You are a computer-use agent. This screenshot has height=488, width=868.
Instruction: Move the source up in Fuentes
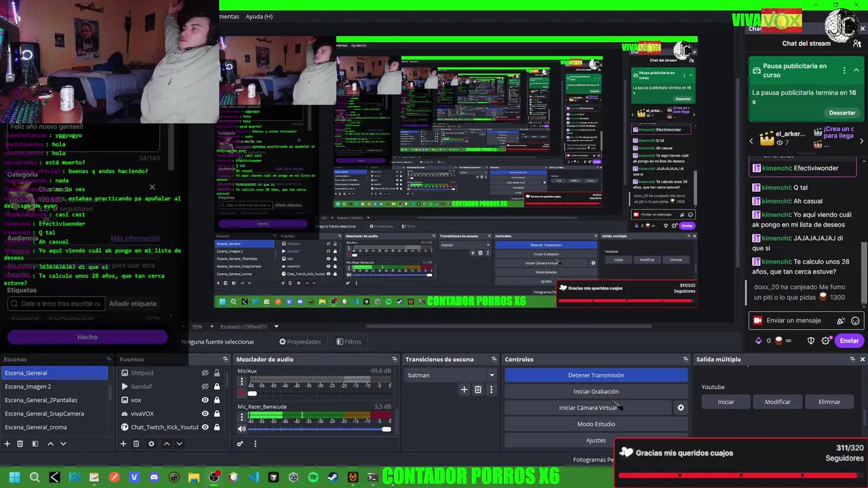[x=167, y=443]
